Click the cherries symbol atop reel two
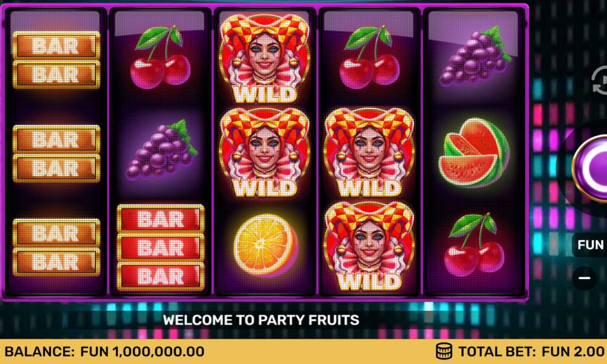The width and height of the screenshot is (607, 364). click(160, 57)
